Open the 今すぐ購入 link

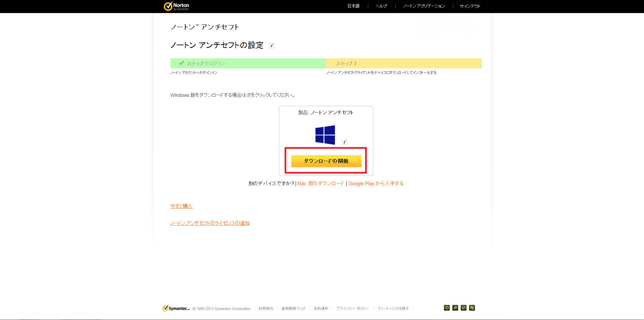click(x=182, y=206)
